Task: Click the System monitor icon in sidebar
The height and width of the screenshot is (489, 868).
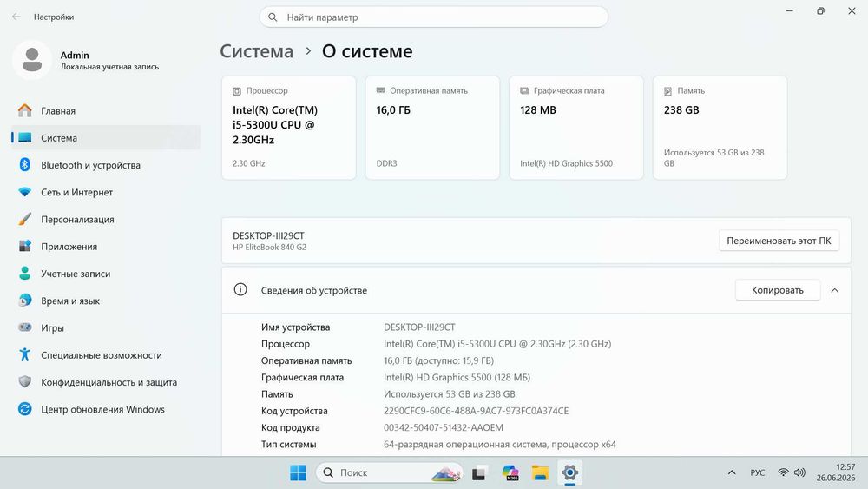Action: (25, 137)
